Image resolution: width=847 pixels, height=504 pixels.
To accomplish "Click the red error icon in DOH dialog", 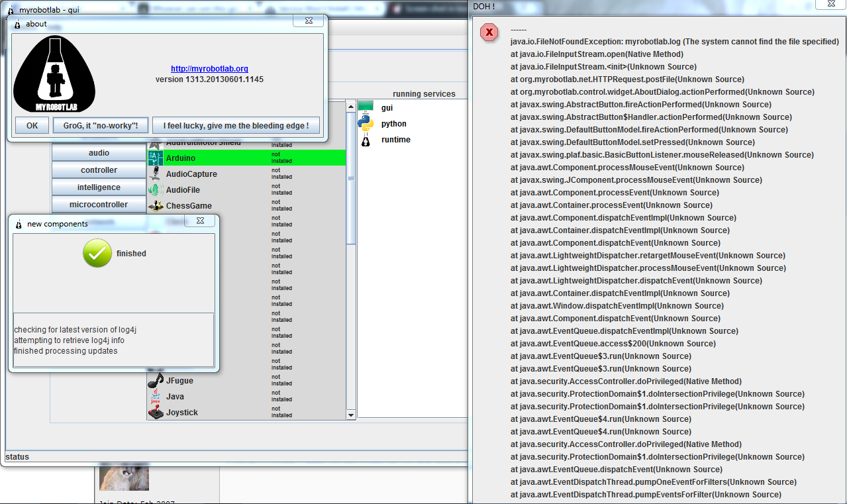I will [x=489, y=32].
